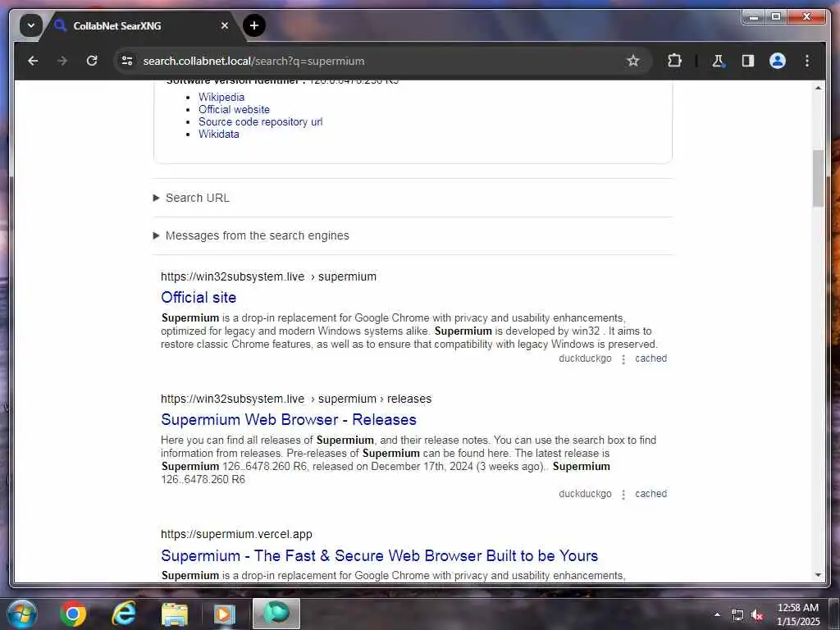The image size is (840, 630).
Task: Close the CollabNet SearXNG tab
Action: click(225, 25)
